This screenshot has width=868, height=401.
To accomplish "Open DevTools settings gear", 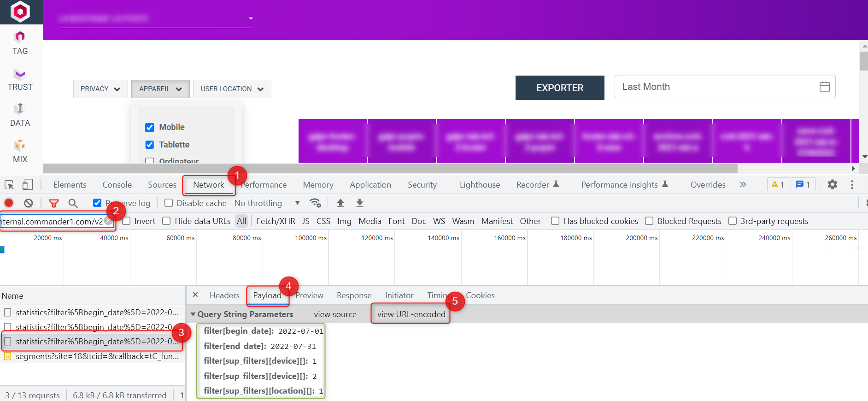I will [833, 185].
